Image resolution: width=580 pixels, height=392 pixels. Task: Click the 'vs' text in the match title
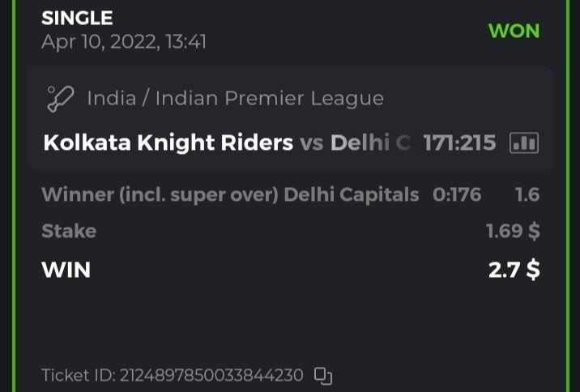coord(312,143)
